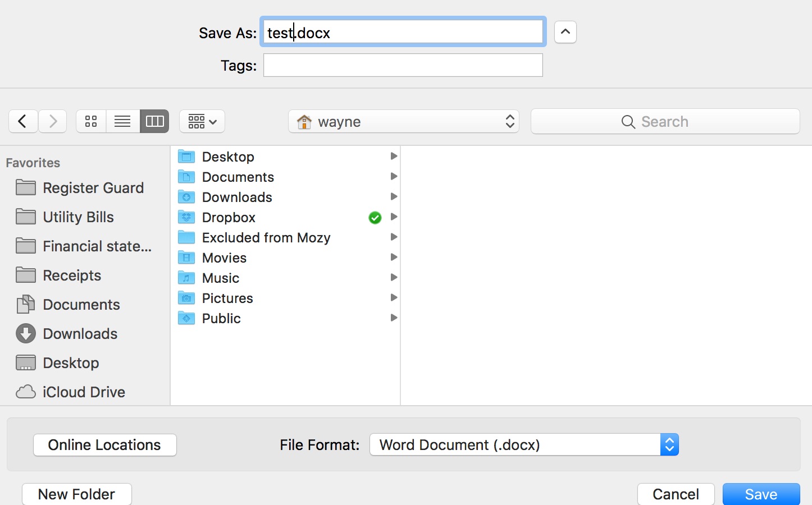Select the "Receipts" sidebar label
Viewport: 812px width, 505px height.
coord(72,276)
